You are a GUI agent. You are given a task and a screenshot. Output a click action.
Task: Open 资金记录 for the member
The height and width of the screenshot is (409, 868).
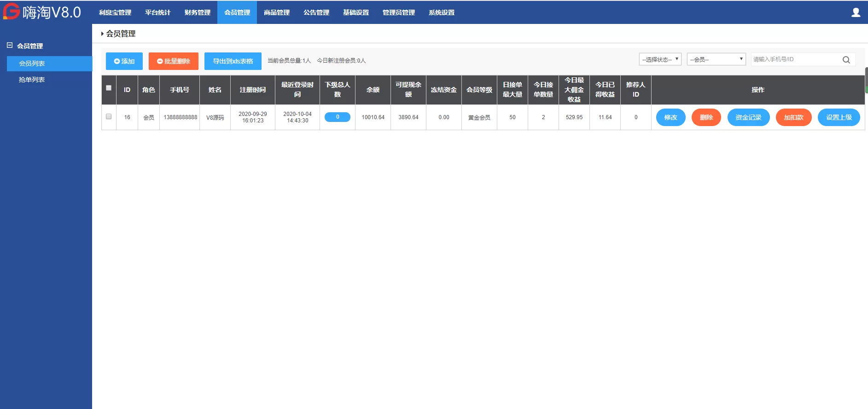click(x=748, y=117)
